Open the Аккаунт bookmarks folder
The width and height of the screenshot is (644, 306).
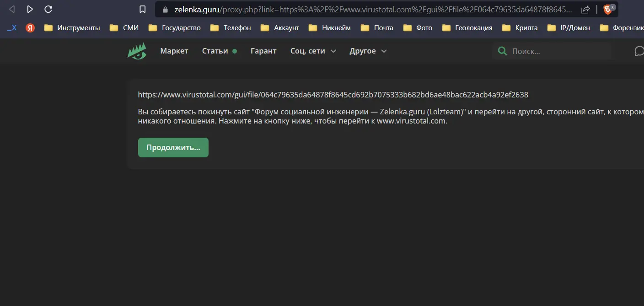[x=280, y=28]
